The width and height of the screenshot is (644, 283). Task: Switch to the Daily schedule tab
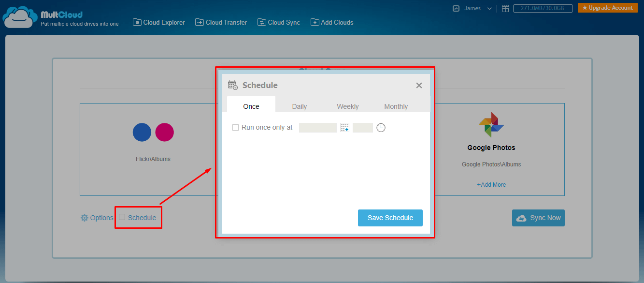[299, 106]
